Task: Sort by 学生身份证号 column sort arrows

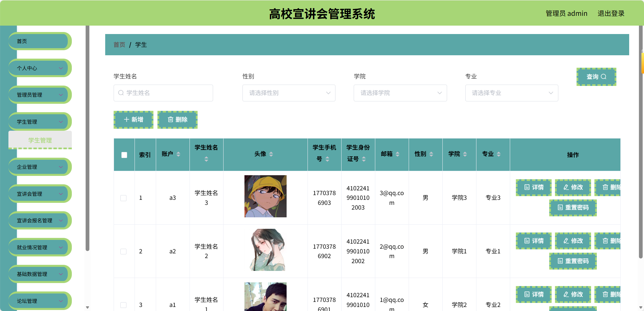Action: [x=364, y=159]
